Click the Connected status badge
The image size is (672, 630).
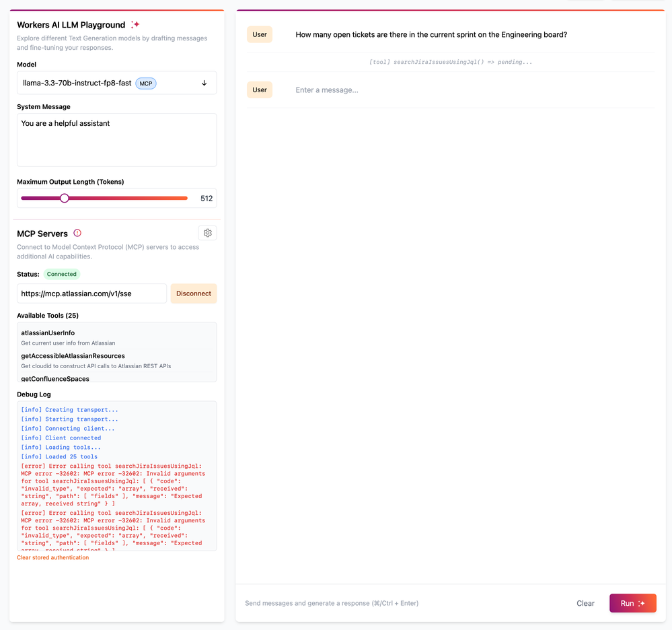[62, 274]
